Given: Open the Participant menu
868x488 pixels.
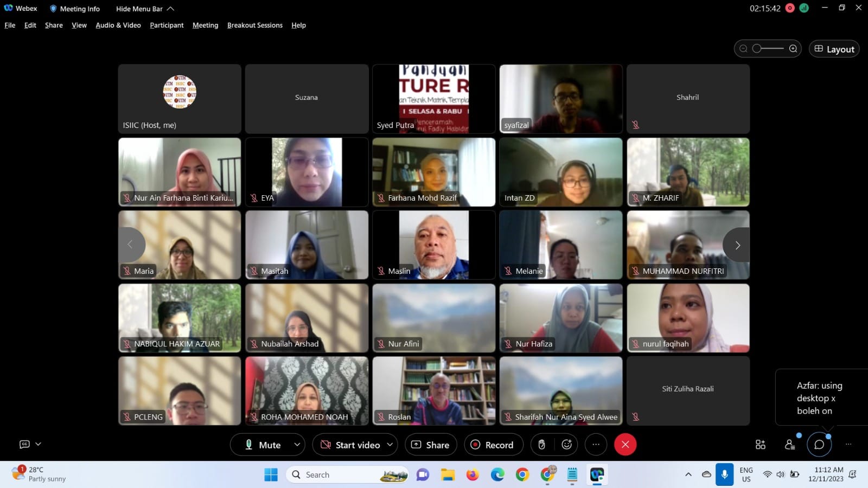Looking at the screenshot, I should [x=167, y=25].
